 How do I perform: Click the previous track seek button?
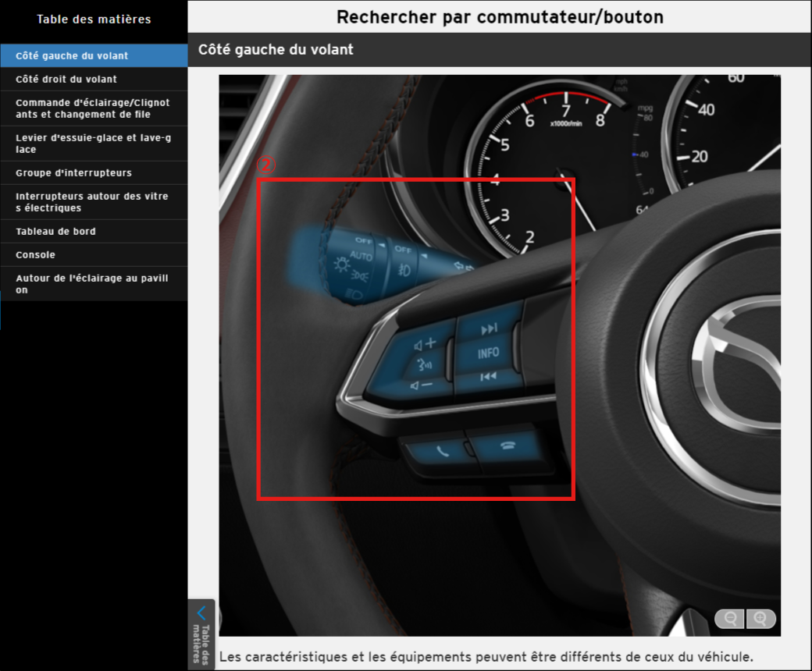(x=488, y=377)
